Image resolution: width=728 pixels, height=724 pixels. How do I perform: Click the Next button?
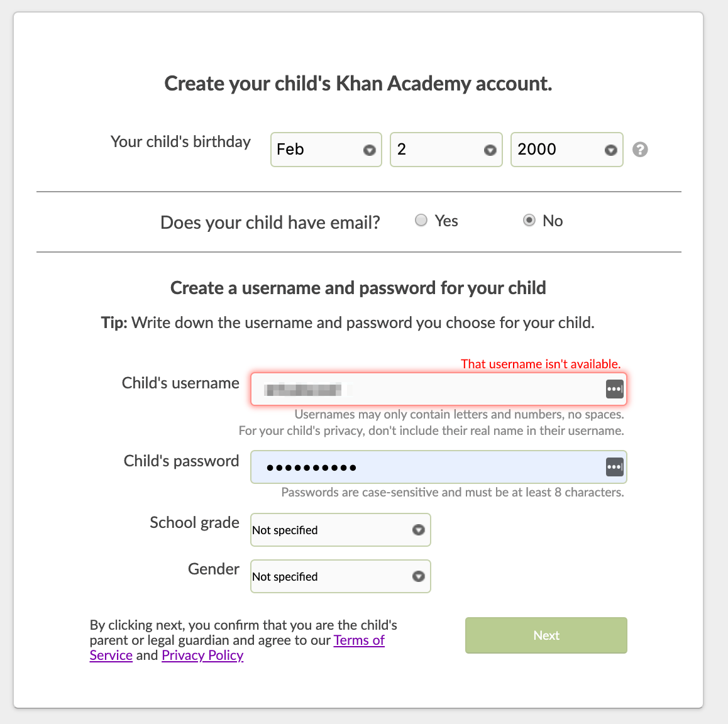pyautogui.click(x=546, y=635)
